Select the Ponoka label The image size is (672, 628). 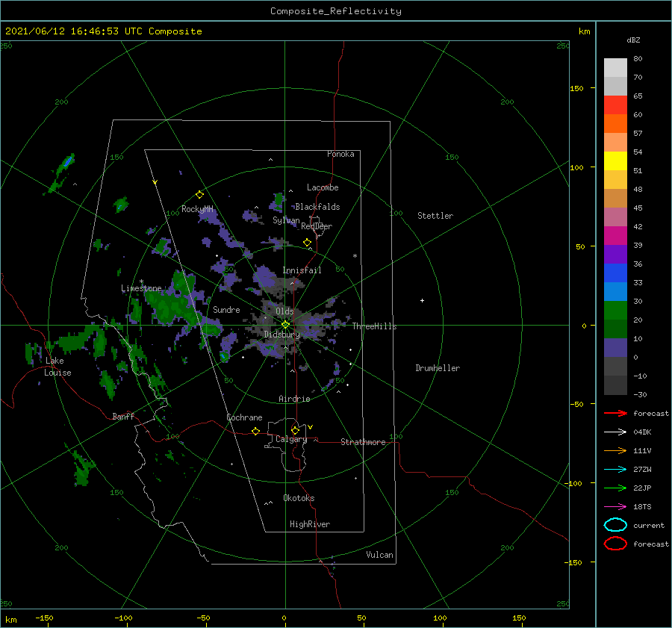[340, 154]
